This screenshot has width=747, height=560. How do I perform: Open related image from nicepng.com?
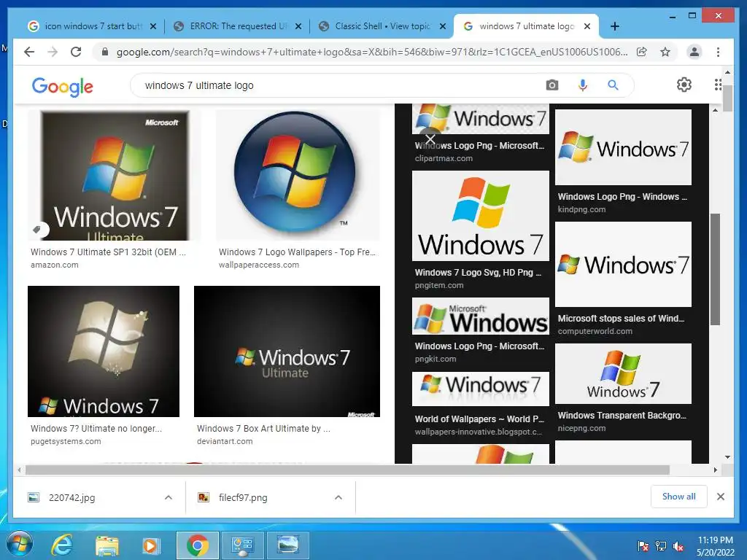point(623,374)
